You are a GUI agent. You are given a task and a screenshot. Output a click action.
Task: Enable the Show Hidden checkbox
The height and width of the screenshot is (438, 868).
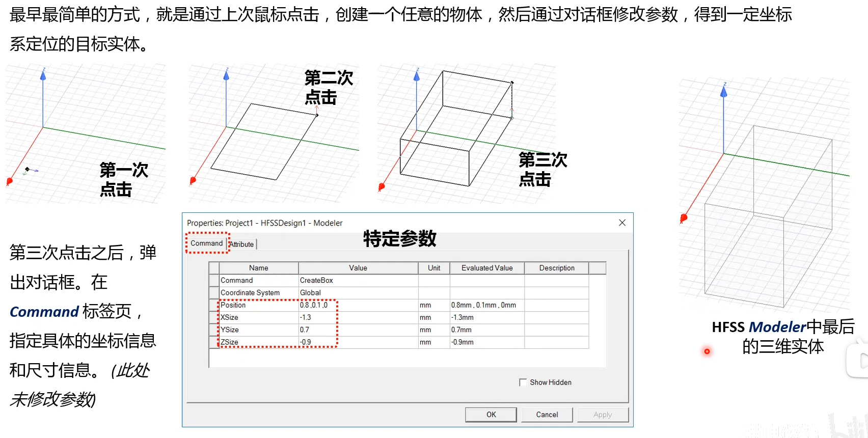tap(523, 382)
